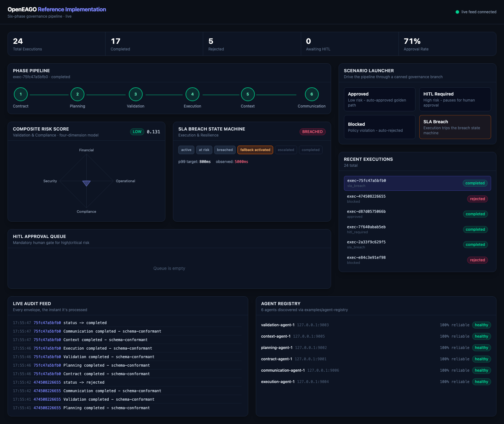This screenshot has height=424, width=504.
Task: Click the risk radar triangle marker
Action: (x=86, y=183)
